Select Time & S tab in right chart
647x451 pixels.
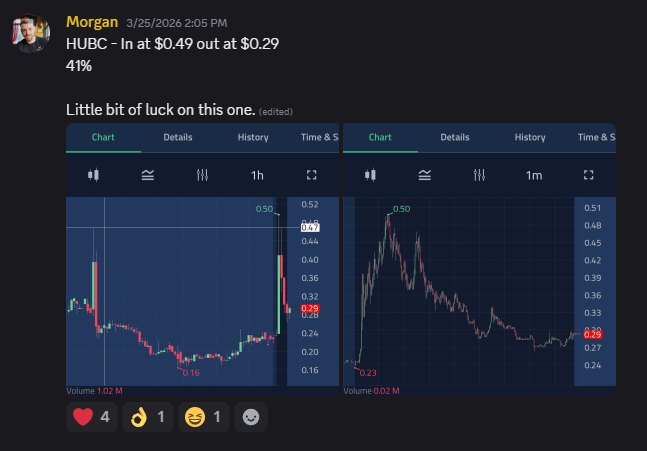pyautogui.click(x=596, y=137)
